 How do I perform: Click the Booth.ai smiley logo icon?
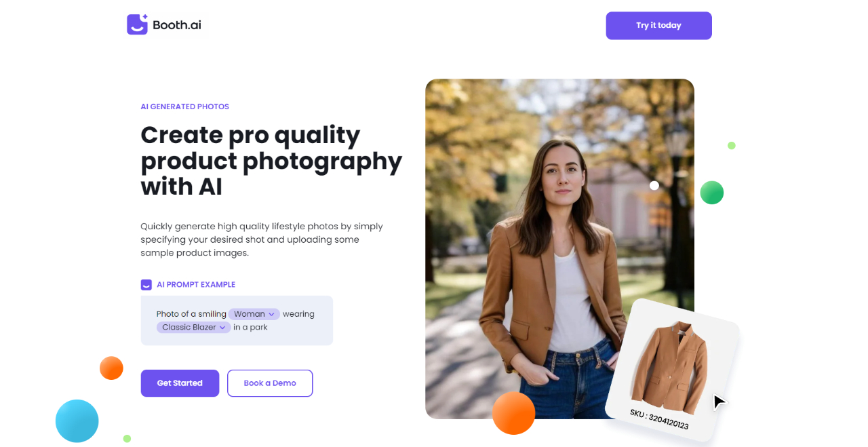tap(137, 24)
